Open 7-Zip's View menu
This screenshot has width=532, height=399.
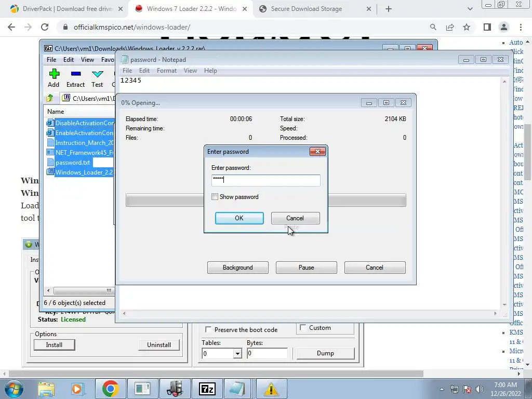click(x=87, y=60)
